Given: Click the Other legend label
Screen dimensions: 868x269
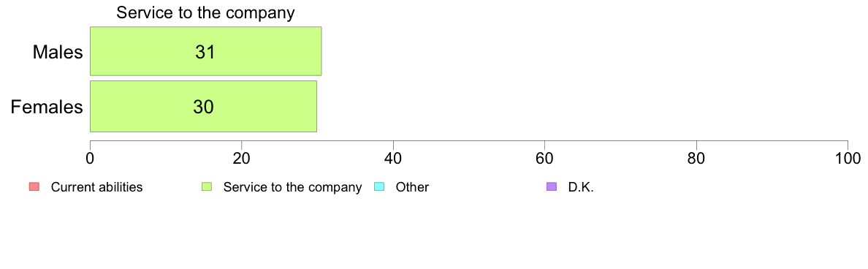Looking at the screenshot, I should click(x=412, y=187).
